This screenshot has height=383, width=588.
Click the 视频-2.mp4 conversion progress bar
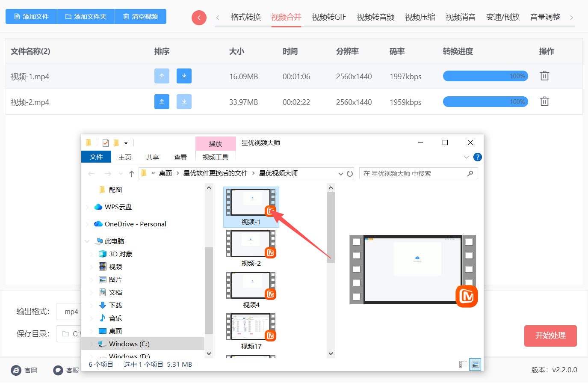485,102
